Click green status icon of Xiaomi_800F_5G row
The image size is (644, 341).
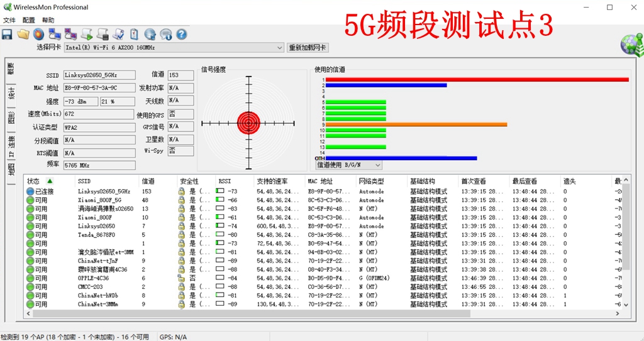[x=30, y=200]
